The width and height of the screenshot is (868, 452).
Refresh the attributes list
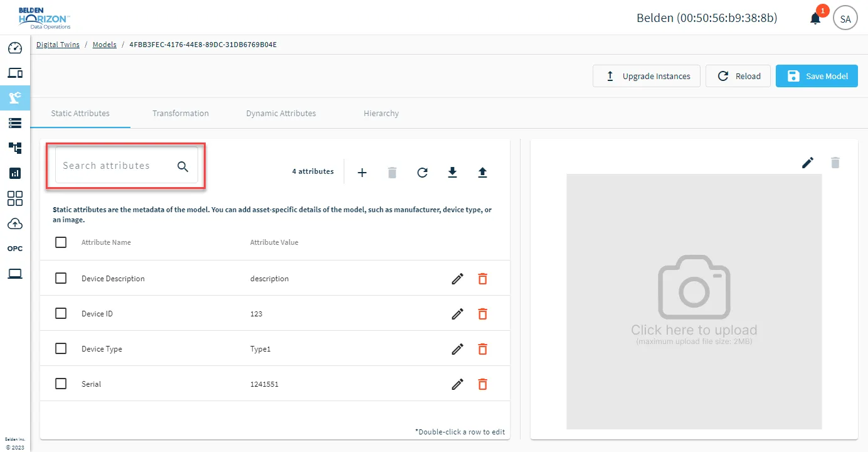422,172
